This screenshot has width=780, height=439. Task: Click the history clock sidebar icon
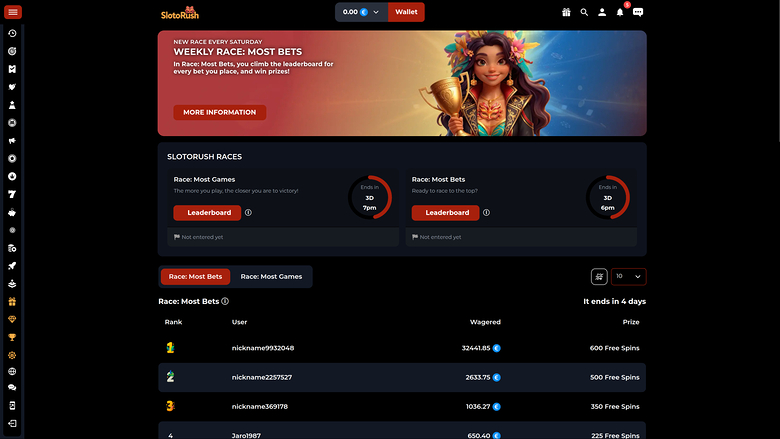click(x=12, y=33)
